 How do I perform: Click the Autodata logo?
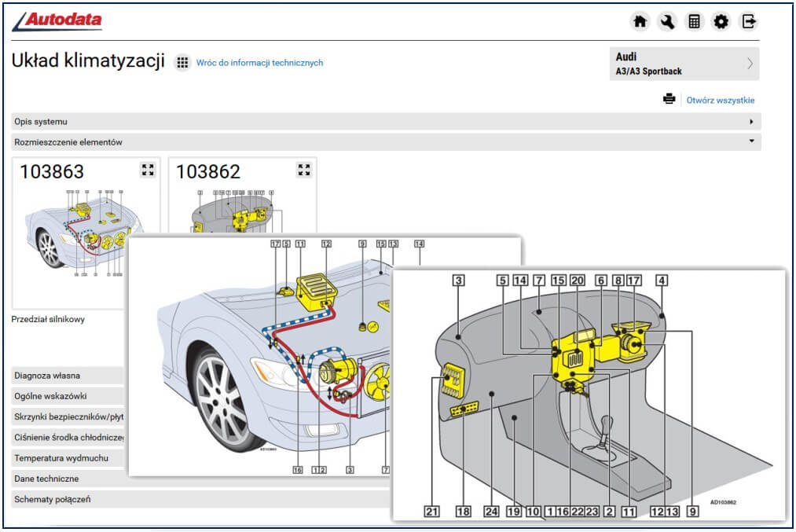pyautogui.click(x=57, y=21)
